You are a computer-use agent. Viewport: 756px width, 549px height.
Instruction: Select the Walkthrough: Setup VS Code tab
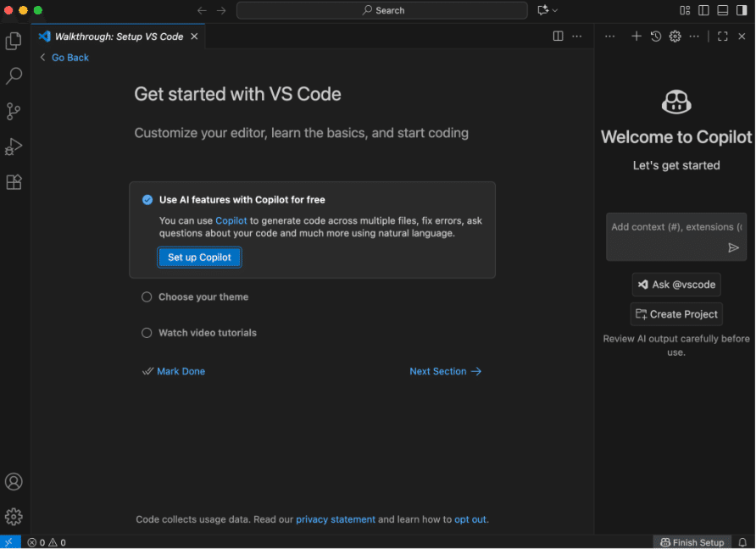pyautogui.click(x=119, y=36)
